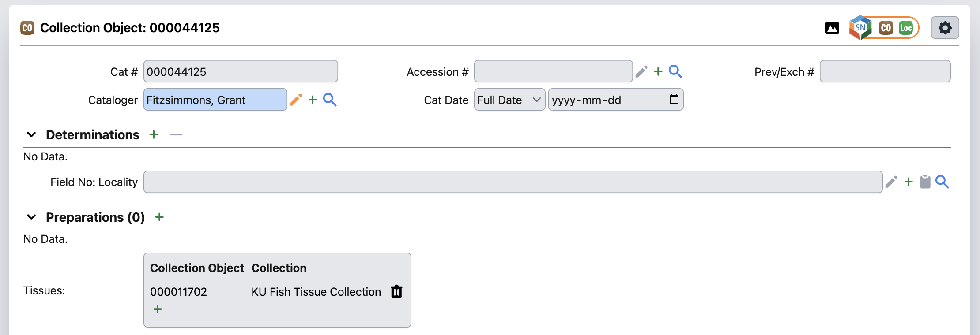Add a new Tissues entry
Screen dimensions: 980x335
[x=158, y=309]
